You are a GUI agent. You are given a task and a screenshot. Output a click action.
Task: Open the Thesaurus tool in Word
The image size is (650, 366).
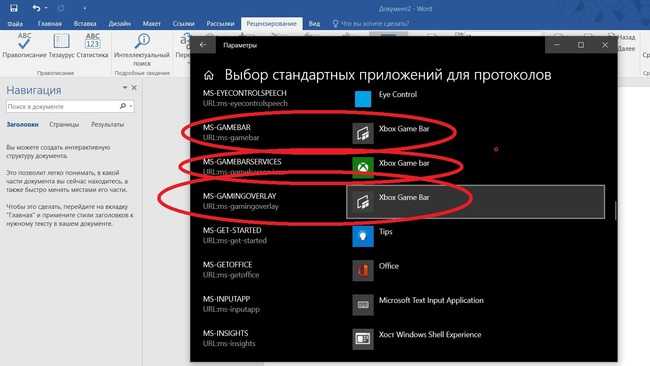pos(61,46)
